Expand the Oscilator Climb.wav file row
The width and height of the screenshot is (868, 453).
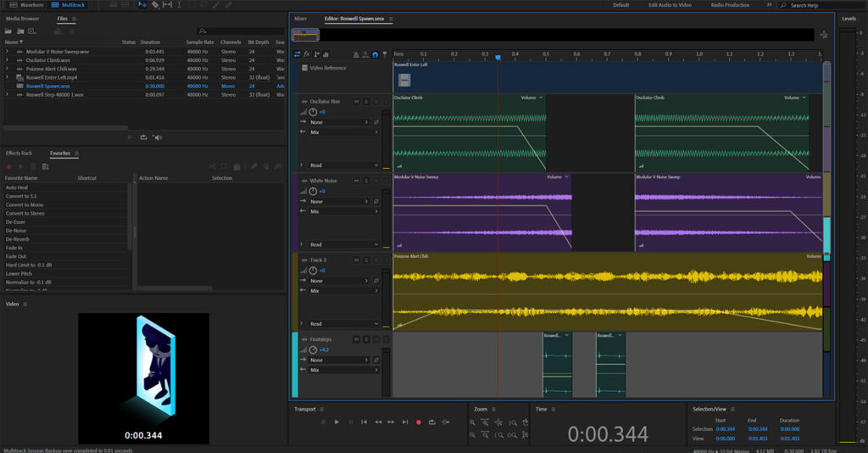7,60
